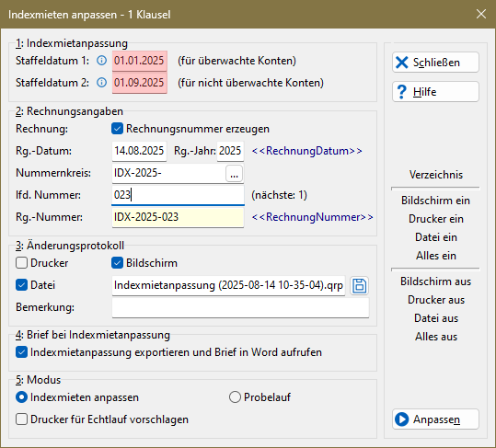
Task: Click Drucker ein
Action: (435, 219)
